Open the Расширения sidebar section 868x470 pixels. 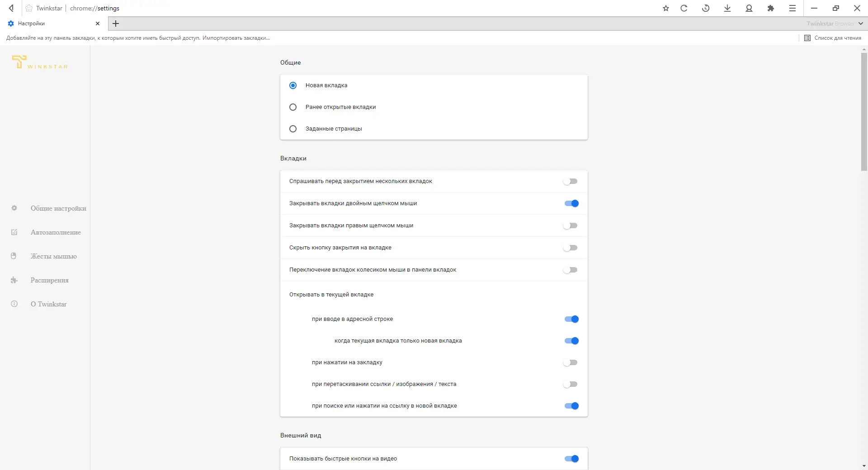click(49, 280)
